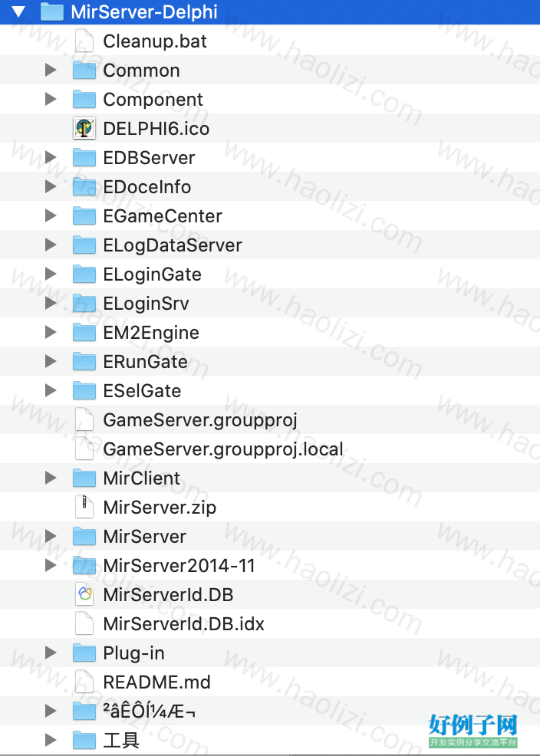
Task: Expand the EDoceInfo folder arrow
Action: coord(51,186)
